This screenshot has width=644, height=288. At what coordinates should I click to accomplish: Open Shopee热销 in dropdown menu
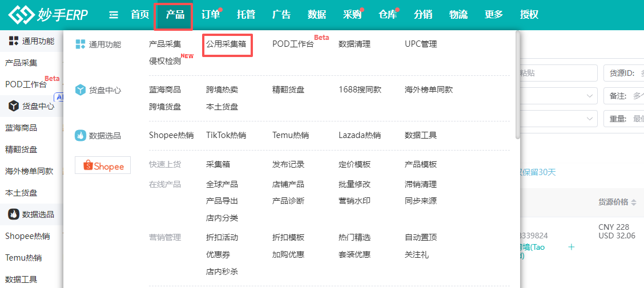pyautogui.click(x=171, y=135)
